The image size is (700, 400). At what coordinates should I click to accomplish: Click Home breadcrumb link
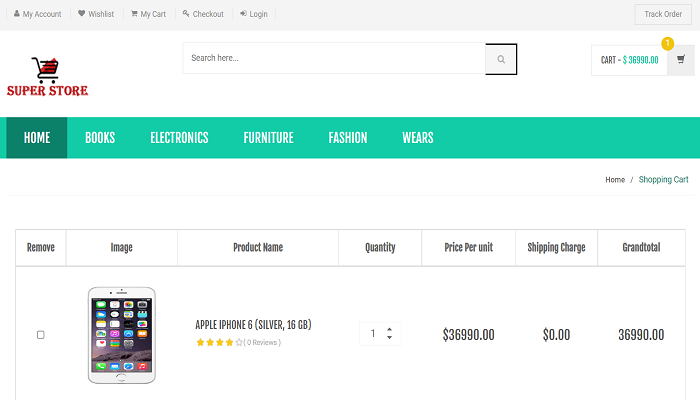615,180
